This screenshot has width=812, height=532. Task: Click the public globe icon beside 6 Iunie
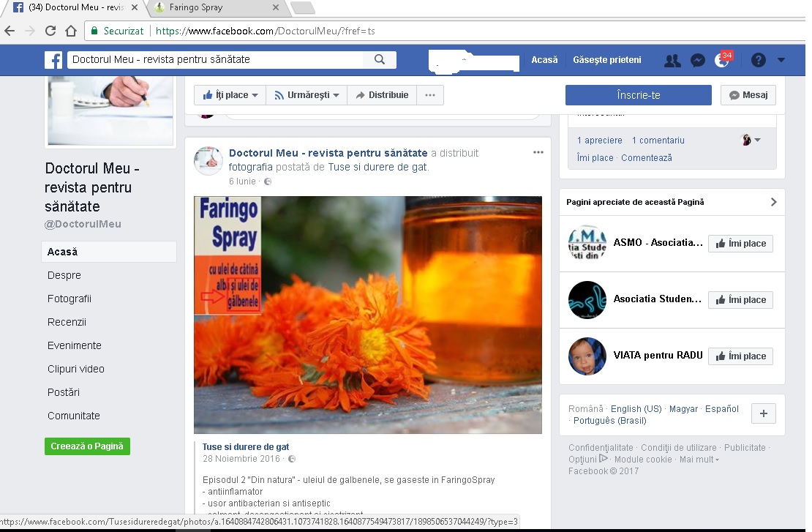click(x=268, y=181)
